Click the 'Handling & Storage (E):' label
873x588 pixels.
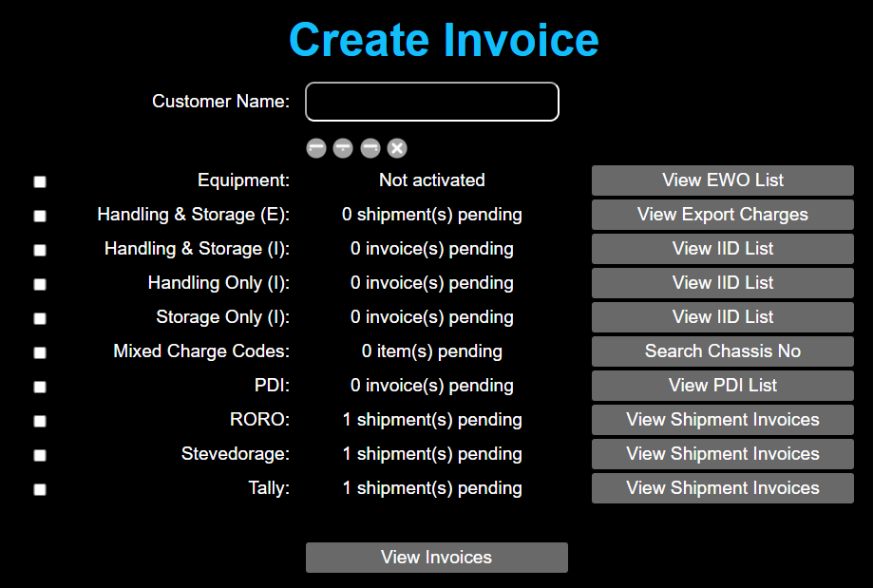tap(194, 215)
